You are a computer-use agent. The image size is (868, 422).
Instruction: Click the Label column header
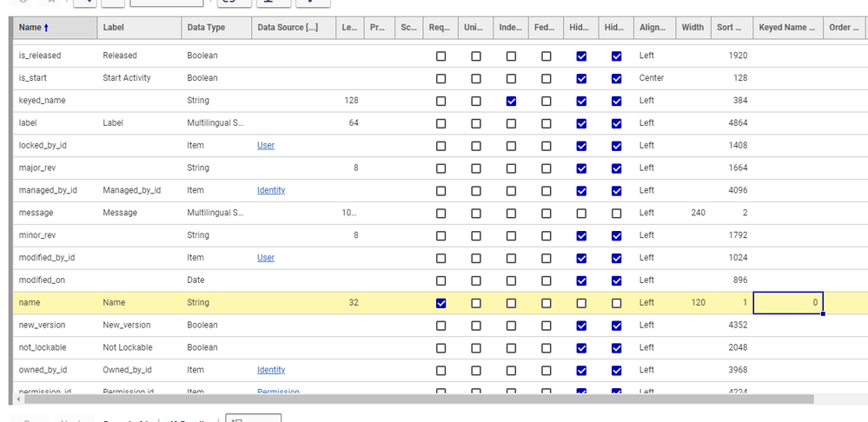tap(113, 28)
